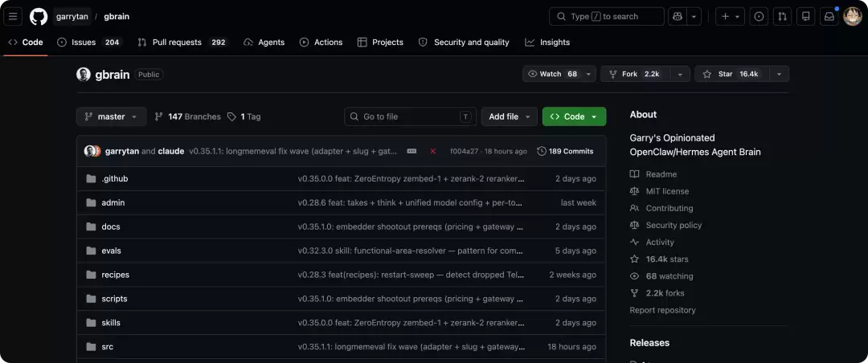Click the docs folder icon

92,226
